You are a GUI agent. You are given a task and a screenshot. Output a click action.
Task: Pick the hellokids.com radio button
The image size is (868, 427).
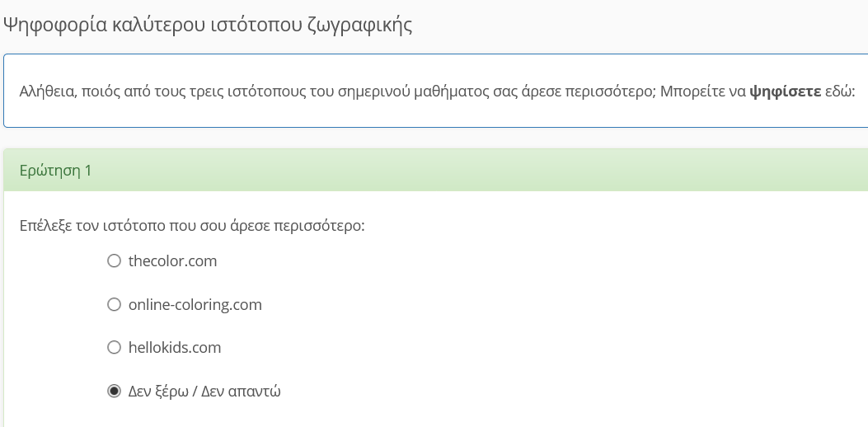[x=115, y=348]
